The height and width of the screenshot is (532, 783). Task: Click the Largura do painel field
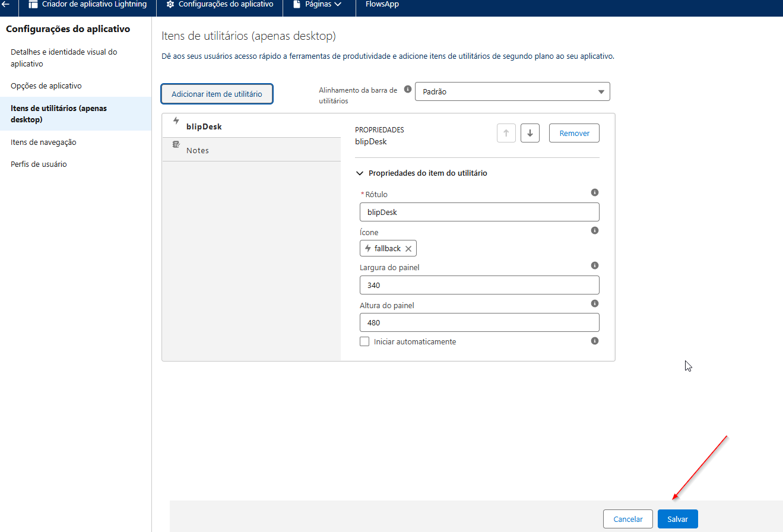pyautogui.click(x=480, y=285)
